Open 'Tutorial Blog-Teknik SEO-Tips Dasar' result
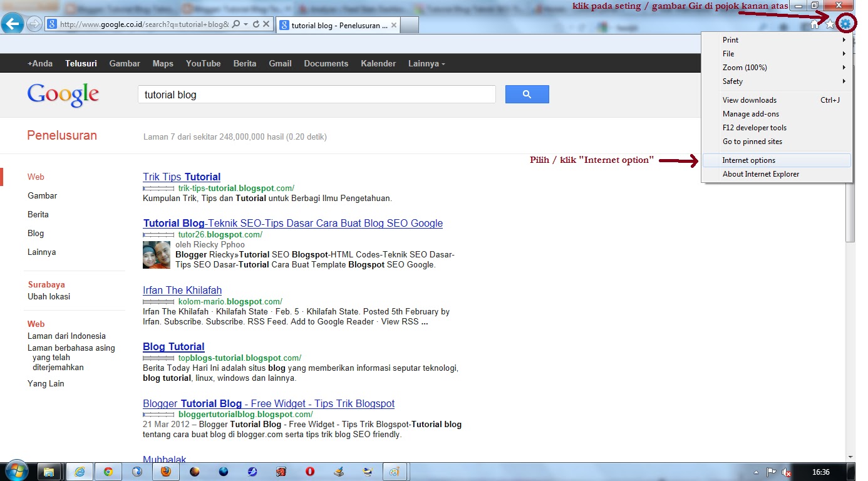The width and height of the screenshot is (868, 481). [293, 223]
